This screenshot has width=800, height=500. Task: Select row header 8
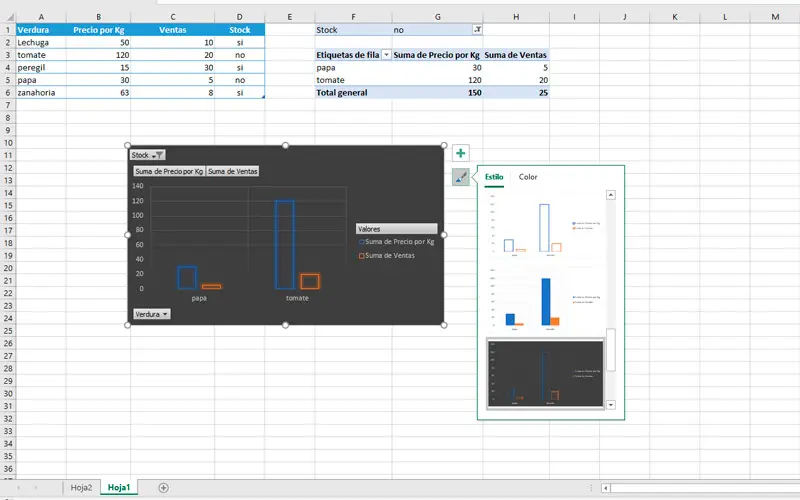click(8, 117)
